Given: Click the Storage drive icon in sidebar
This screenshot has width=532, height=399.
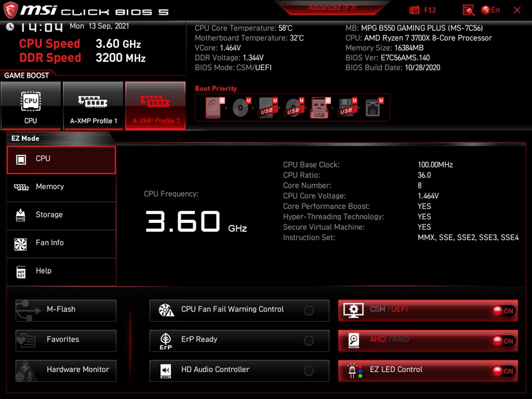Looking at the screenshot, I should tap(20, 215).
